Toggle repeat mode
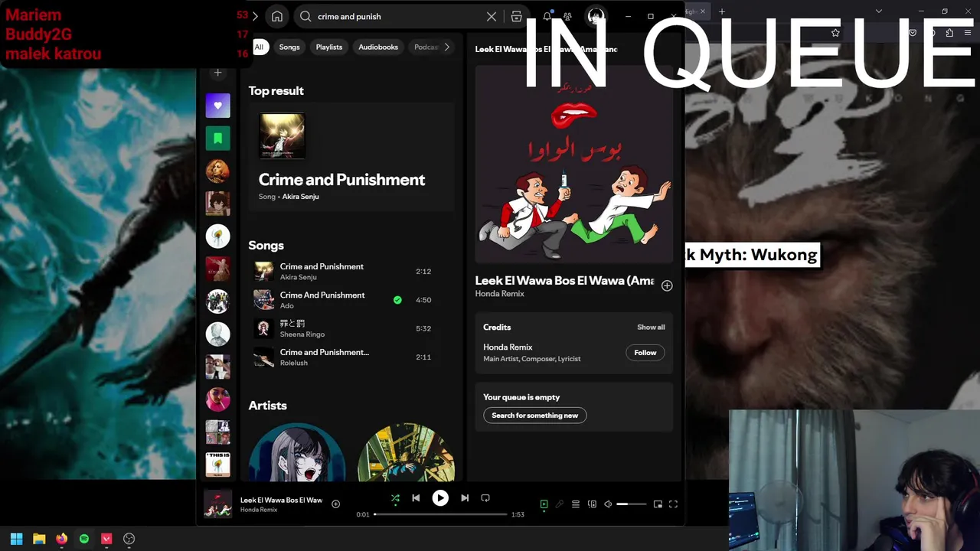 point(485,497)
